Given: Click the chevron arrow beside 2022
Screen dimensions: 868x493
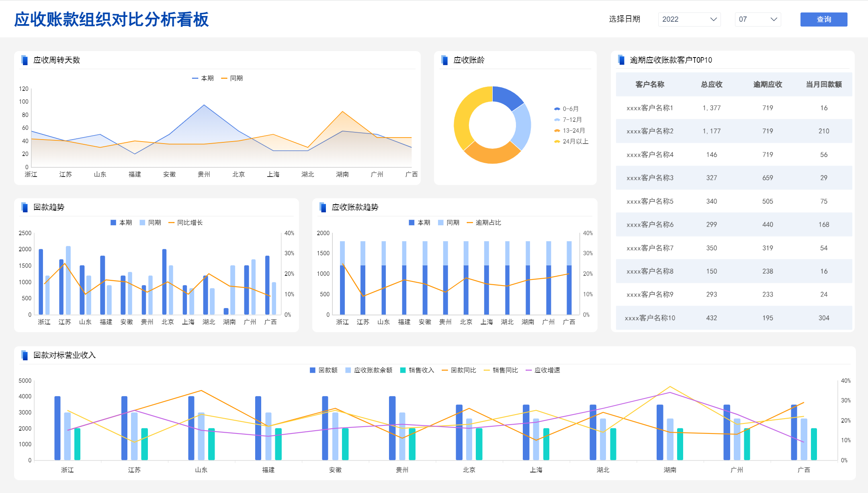Looking at the screenshot, I should [714, 19].
